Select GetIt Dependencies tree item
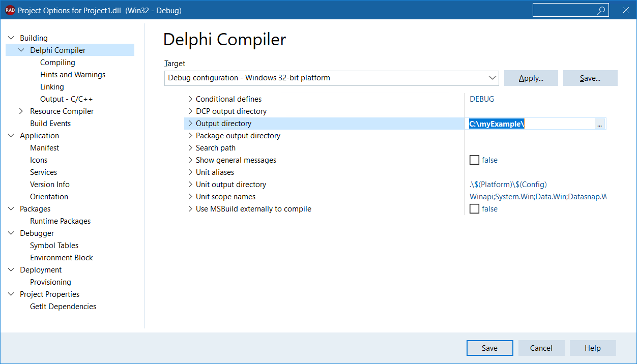The width and height of the screenshot is (637, 364). click(63, 307)
